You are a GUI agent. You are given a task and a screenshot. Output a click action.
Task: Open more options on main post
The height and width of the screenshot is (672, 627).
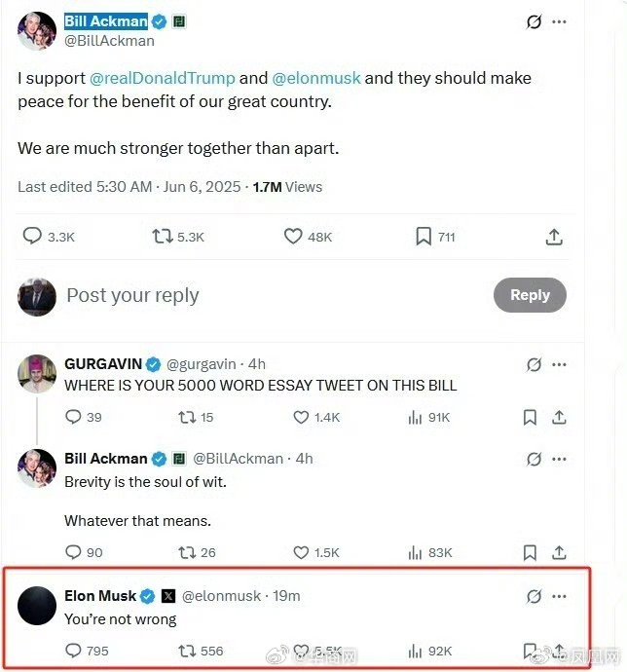[559, 21]
